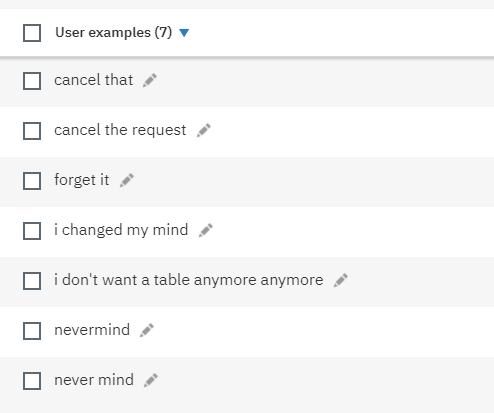This screenshot has height=413, width=494.
Task: Click edit pencil beside 'i changed my mind'
Action: tap(205, 230)
